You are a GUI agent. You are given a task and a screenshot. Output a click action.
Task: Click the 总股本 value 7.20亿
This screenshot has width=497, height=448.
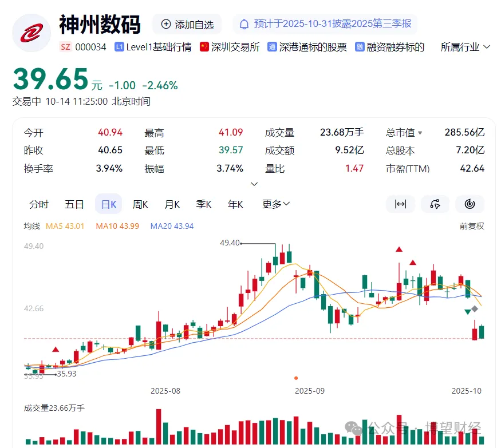tap(470, 150)
